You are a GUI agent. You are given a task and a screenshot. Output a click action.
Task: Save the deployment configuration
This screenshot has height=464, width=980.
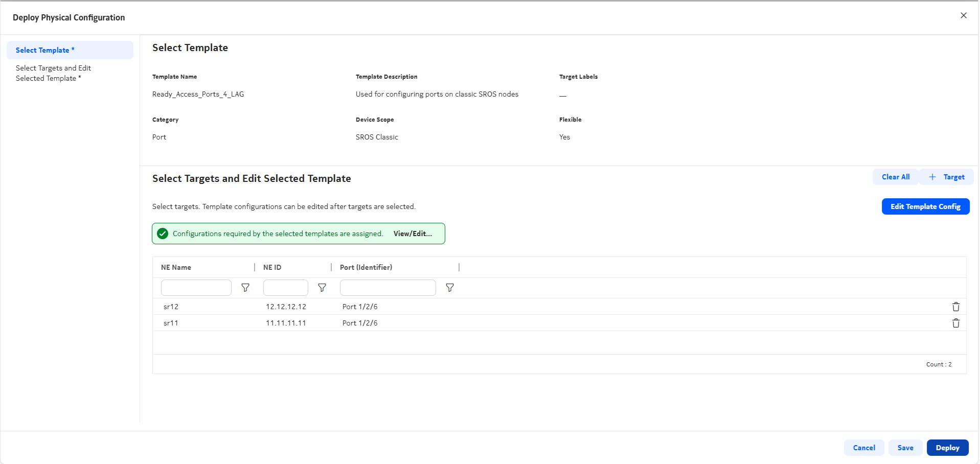coord(905,448)
